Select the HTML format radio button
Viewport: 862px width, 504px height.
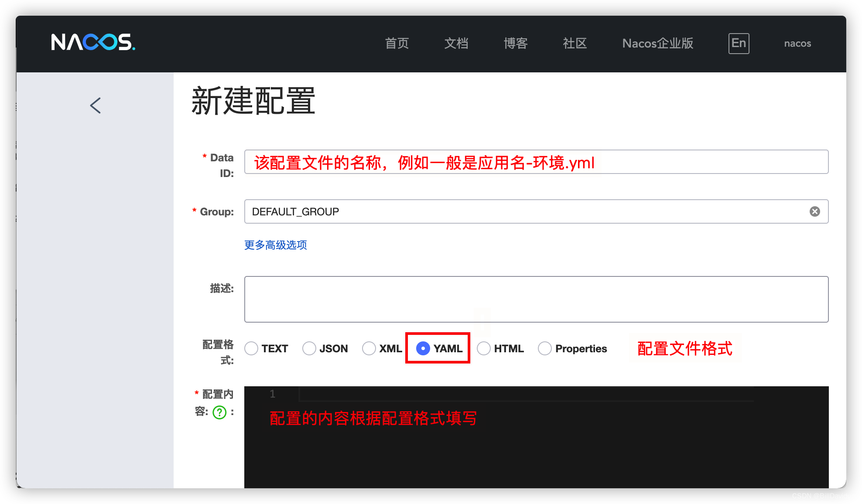(x=483, y=348)
